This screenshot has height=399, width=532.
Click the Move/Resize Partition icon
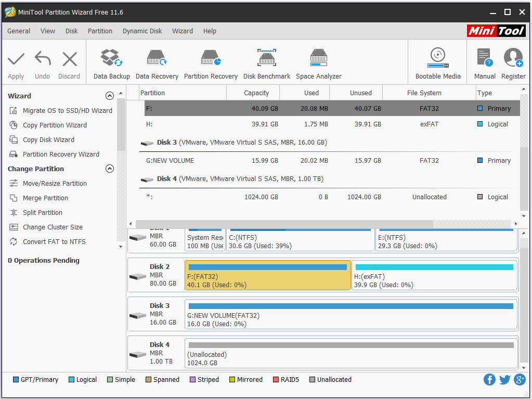(x=14, y=184)
